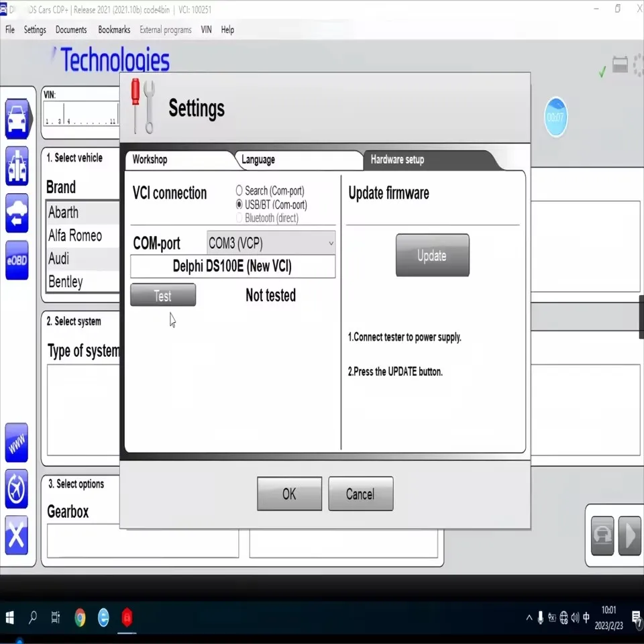Switch to the Language tab
Image resolution: width=644 pixels, height=644 pixels.
pyautogui.click(x=259, y=160)
